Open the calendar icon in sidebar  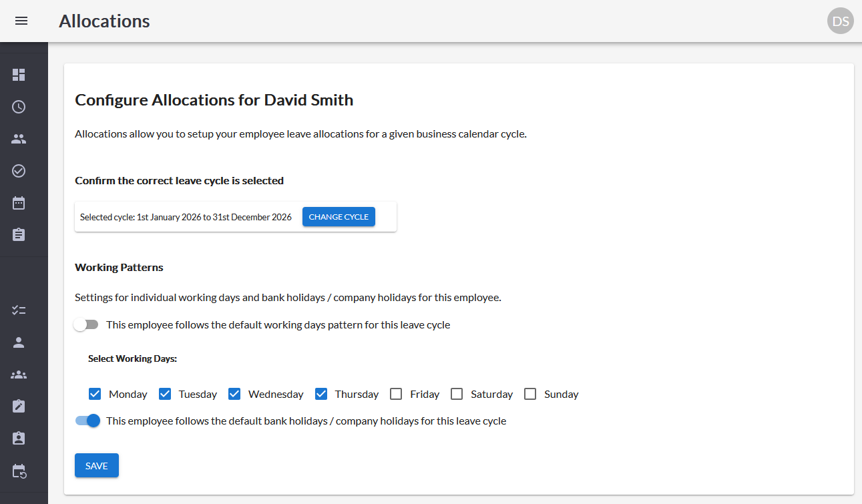pyautogui.click(x=19, y=203)
